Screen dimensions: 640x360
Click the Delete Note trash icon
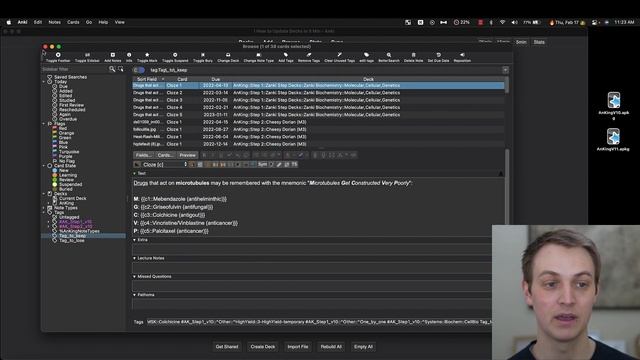pos(413,55)
